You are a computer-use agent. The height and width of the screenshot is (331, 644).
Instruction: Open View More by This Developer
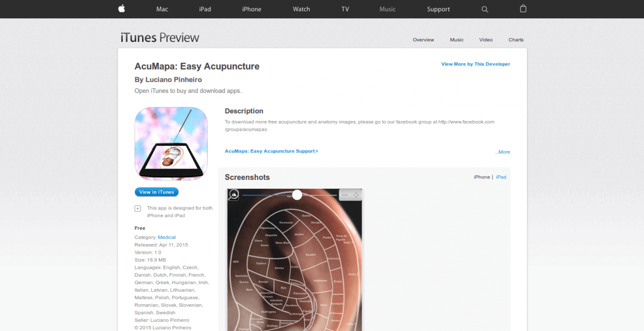[475, 64]
